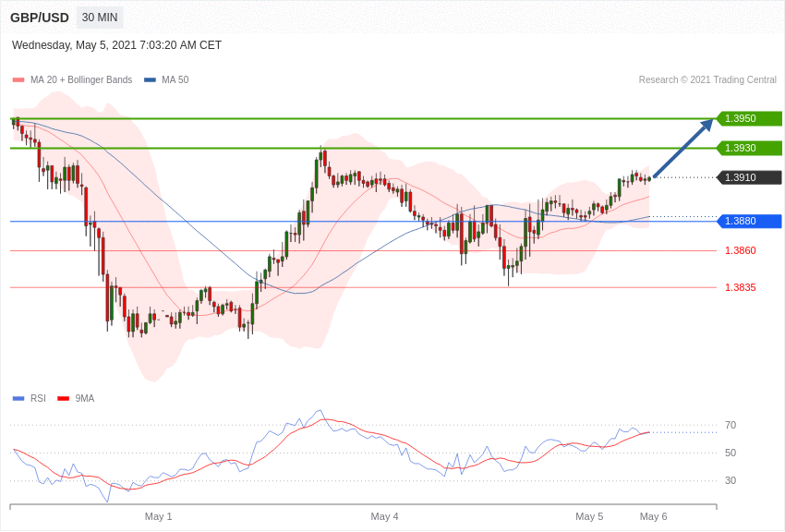The height and width of the screenshot is (532, 785).
Task: Click the MA 50 legend label
Action: (x=175, y=79)
